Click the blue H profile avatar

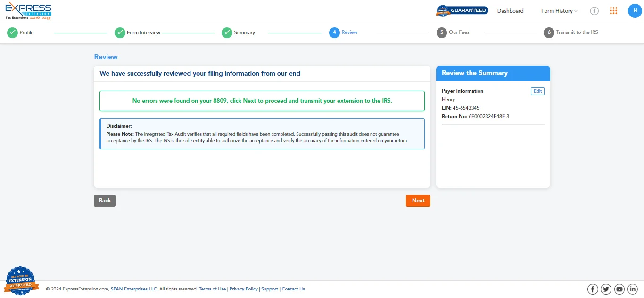click(x=635, y=10)
